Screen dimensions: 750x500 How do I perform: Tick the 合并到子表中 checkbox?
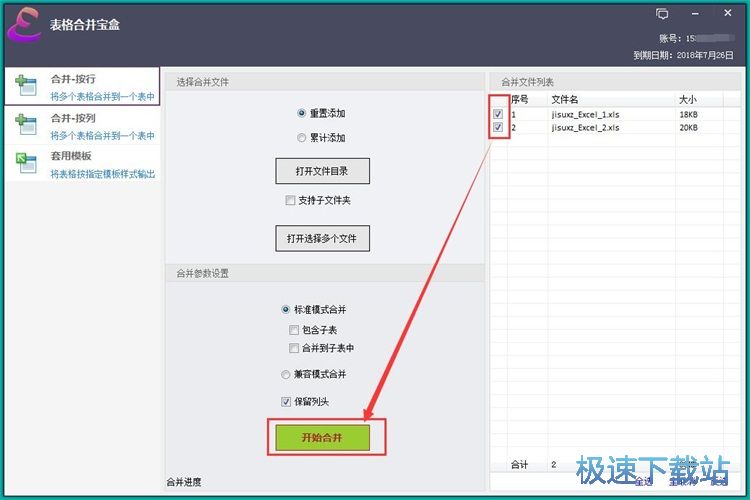[x=294, y=348]
